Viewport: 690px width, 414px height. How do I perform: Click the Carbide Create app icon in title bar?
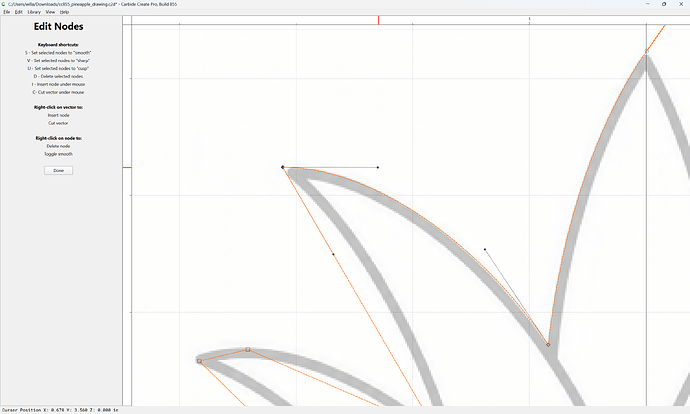point(4,4)
